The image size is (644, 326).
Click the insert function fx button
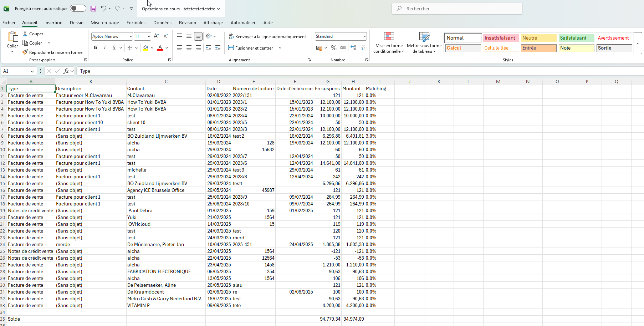(66, 71)
